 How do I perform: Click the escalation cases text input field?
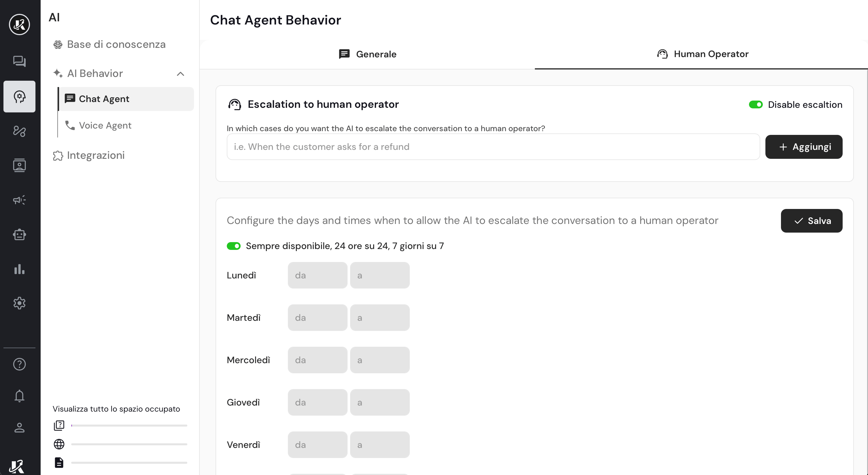click(x=493, y=147)
